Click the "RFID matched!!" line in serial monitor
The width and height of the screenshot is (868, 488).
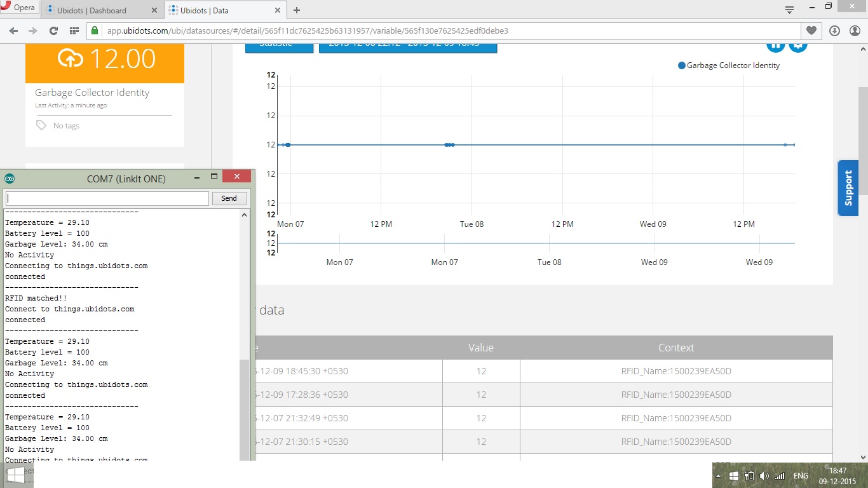coord(36,298)
